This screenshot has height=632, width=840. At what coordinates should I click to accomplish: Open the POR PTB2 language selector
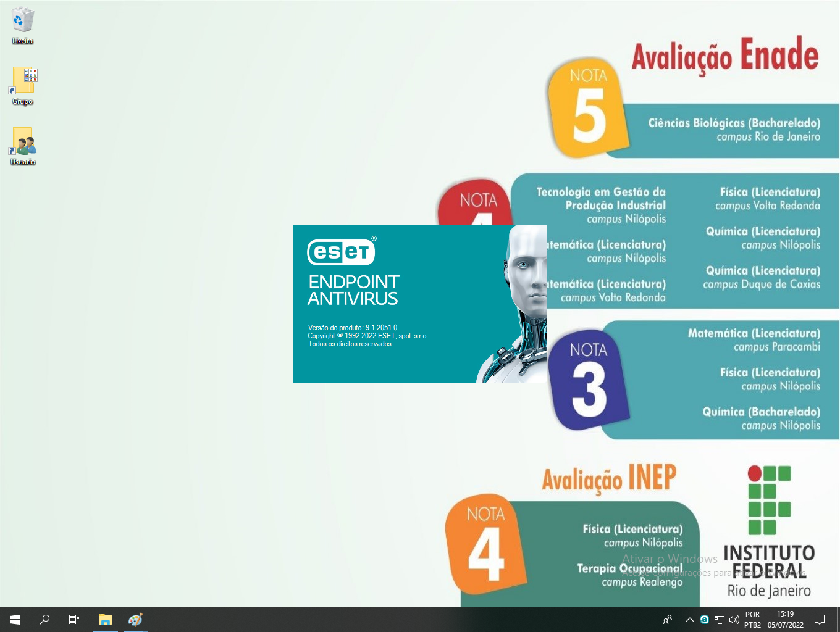[x=752, y=620]
